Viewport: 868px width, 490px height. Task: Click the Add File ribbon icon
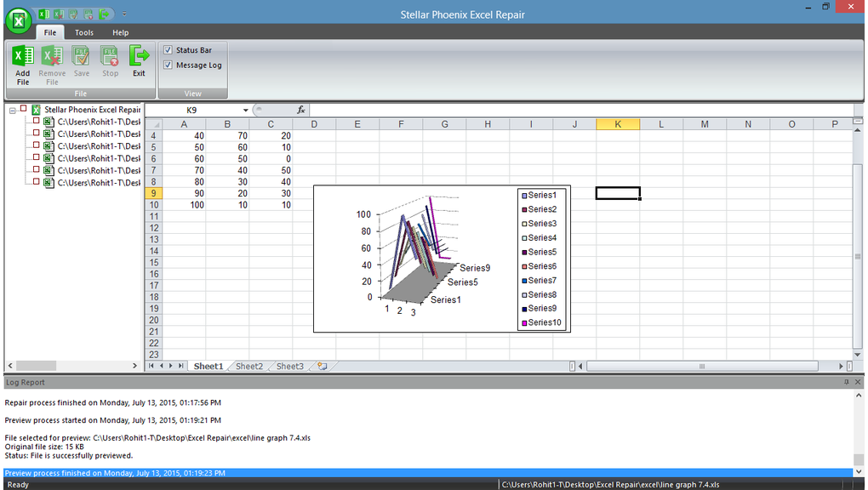[23, 55]
